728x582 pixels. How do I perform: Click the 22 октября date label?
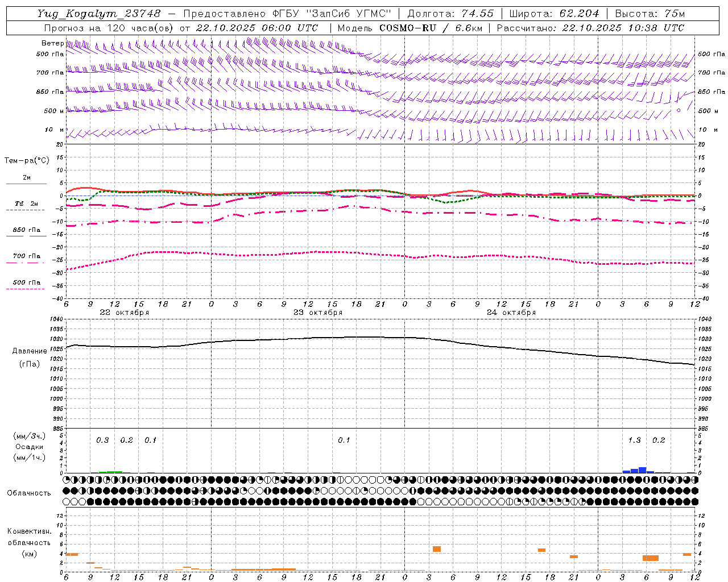(x=125, y=313)
